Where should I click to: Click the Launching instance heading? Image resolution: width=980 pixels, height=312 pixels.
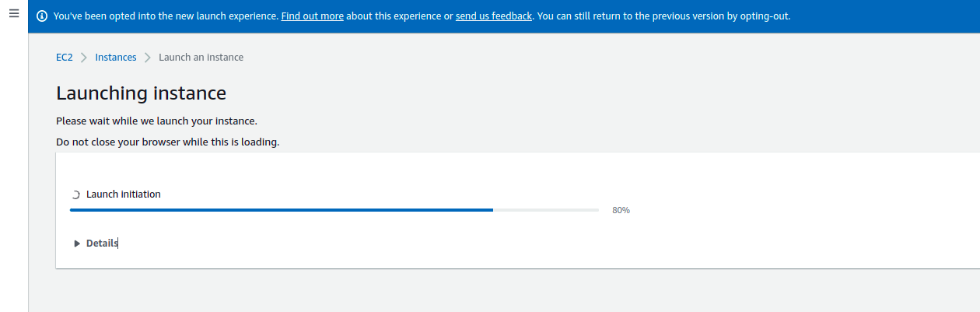click(142, 93)
